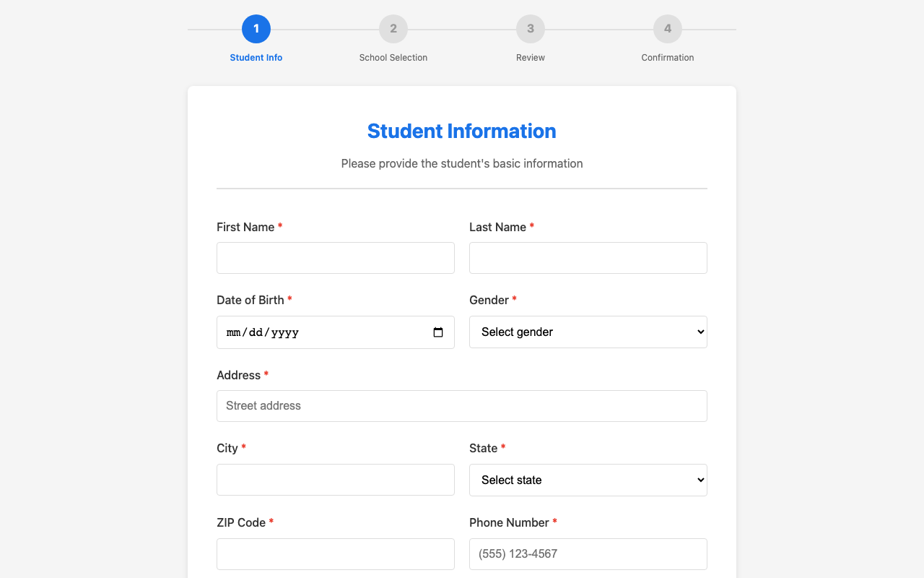Focus the City text field

(x=335, y=480)
